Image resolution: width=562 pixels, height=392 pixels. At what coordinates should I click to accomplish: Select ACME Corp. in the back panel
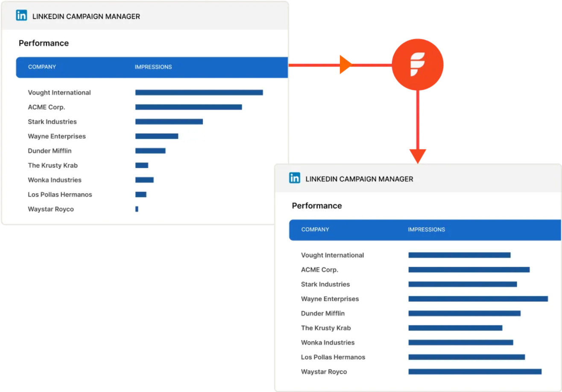click(47, 107)
